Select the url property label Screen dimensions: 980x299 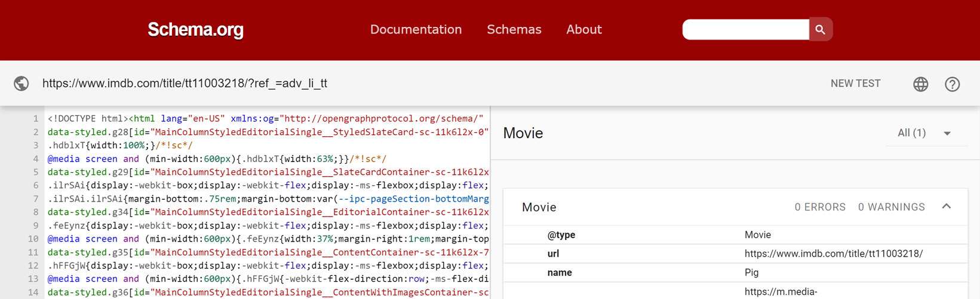pyautogui.click(x=553, y=254)
